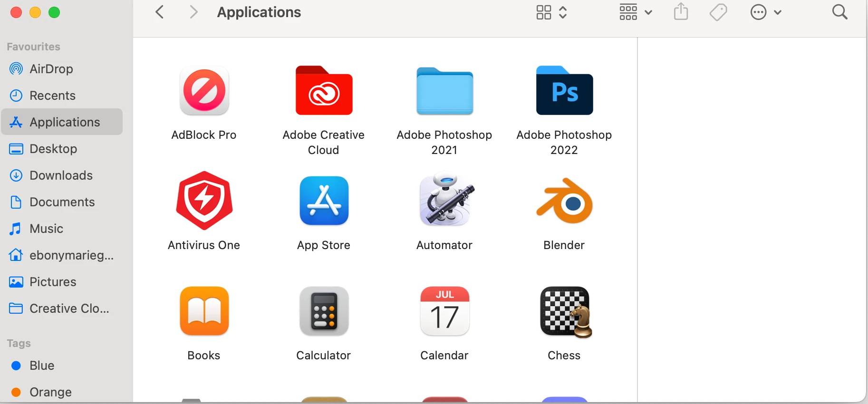868x404 pixels.
Task: Click the green full screen button
Action: [54, 12]
